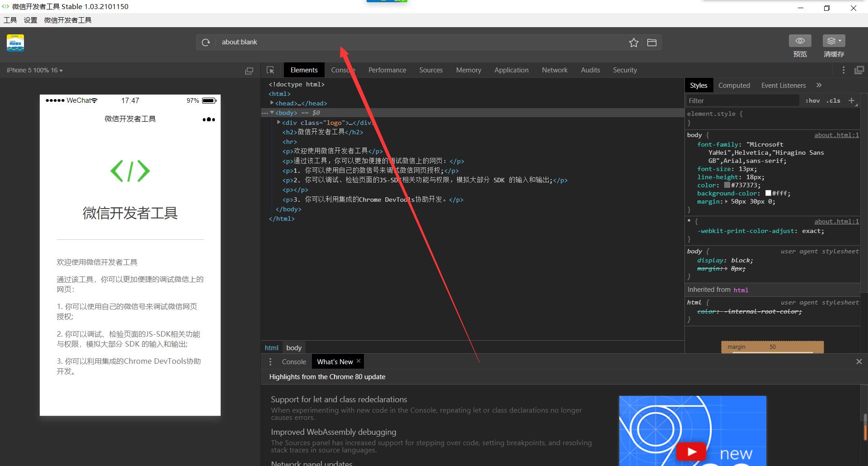
Task: Click the #fff background-color swatch
Action: pyautogui.click(x=768, y=193)
